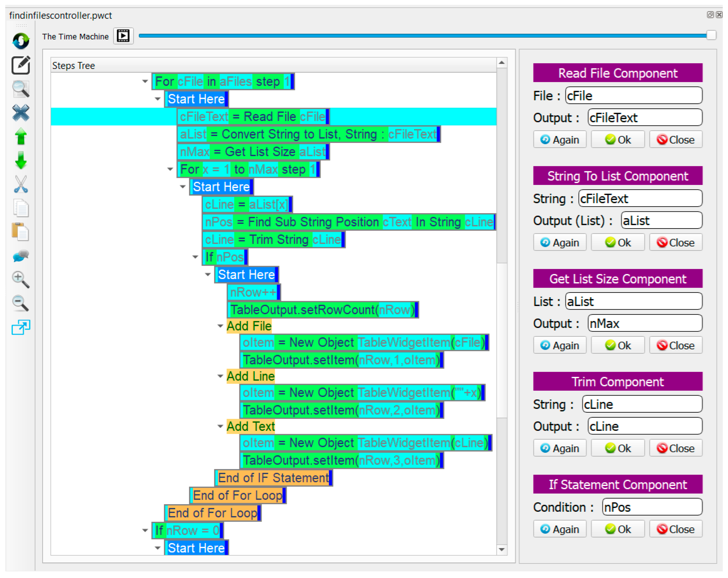The width and height of the screenshot is (728, 578).
Task: Collapse the 'Add File' group
Action: (x=220, y=326)
